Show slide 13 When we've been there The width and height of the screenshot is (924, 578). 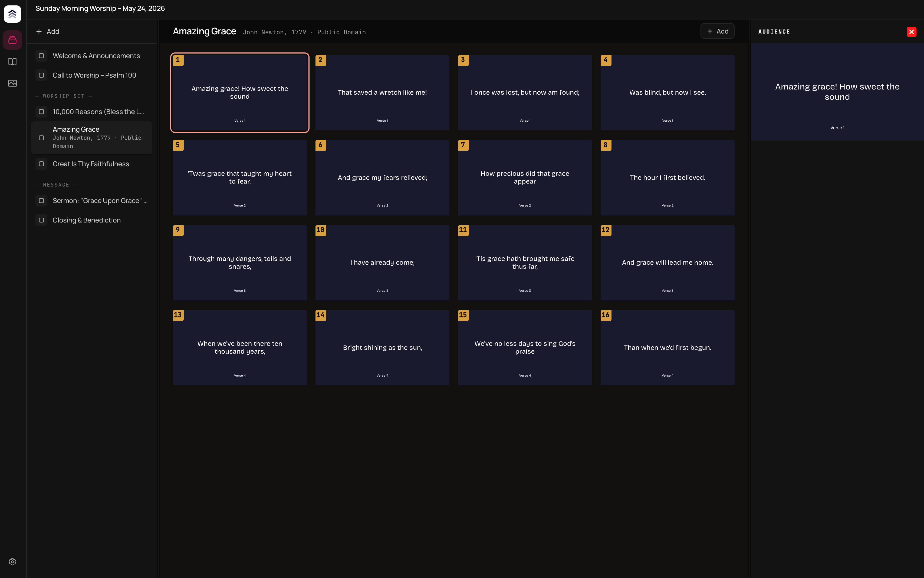[x=240, y=347]
